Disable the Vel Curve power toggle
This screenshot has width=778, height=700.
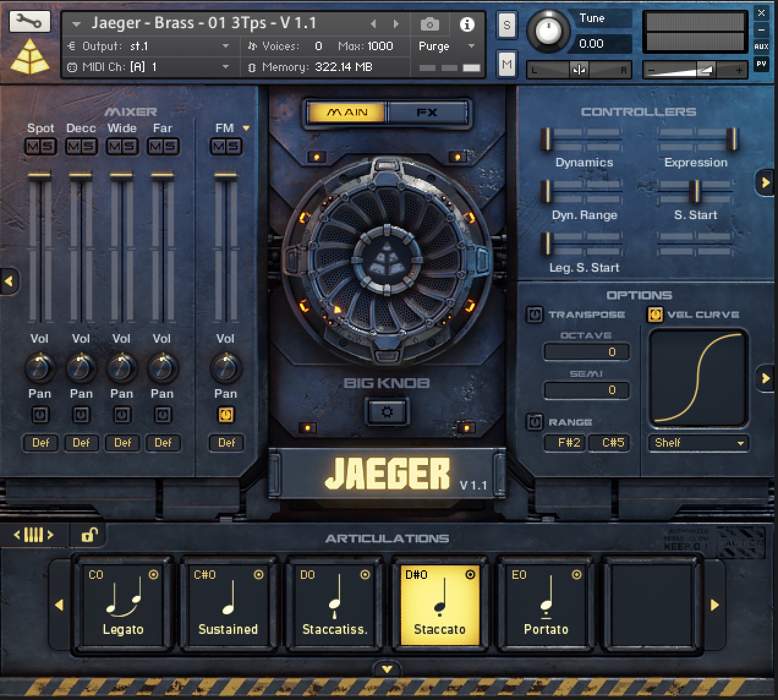pos(655,315)
